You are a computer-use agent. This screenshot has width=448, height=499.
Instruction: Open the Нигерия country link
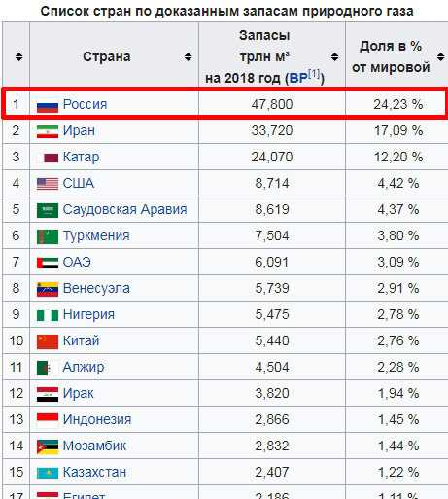click(x=88, y=314)
